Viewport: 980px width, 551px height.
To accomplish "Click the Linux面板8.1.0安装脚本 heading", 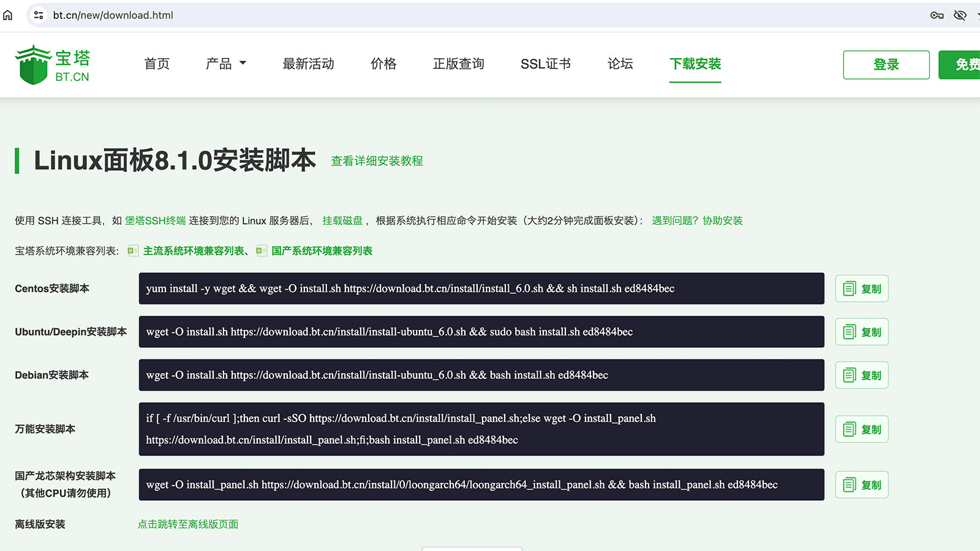I will click(x=175, y=160).
